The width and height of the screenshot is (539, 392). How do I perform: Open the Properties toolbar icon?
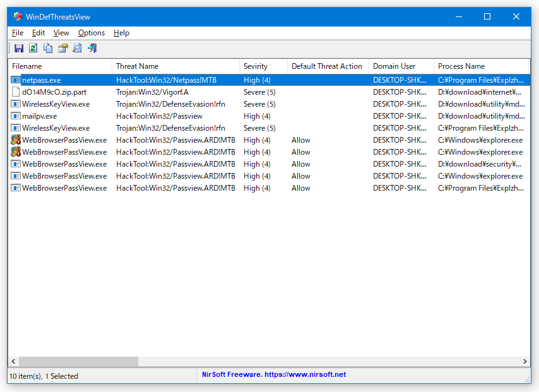point(63,48)
